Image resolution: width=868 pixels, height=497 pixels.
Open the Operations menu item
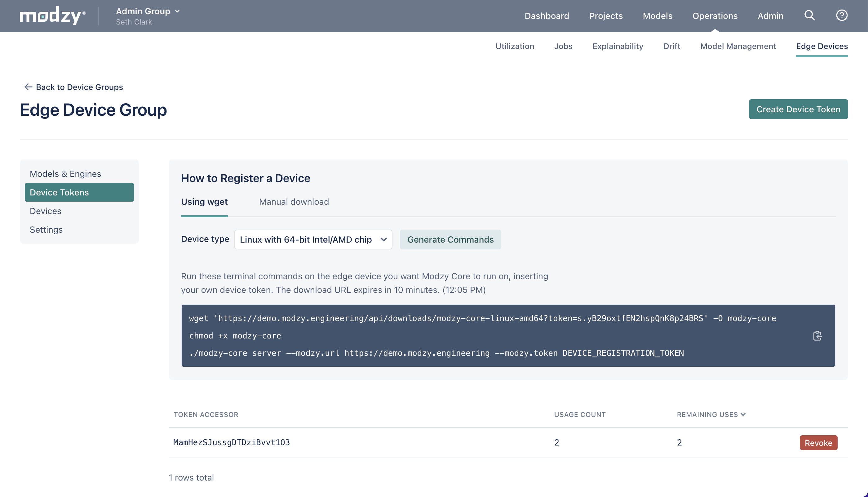click(715, 16)
